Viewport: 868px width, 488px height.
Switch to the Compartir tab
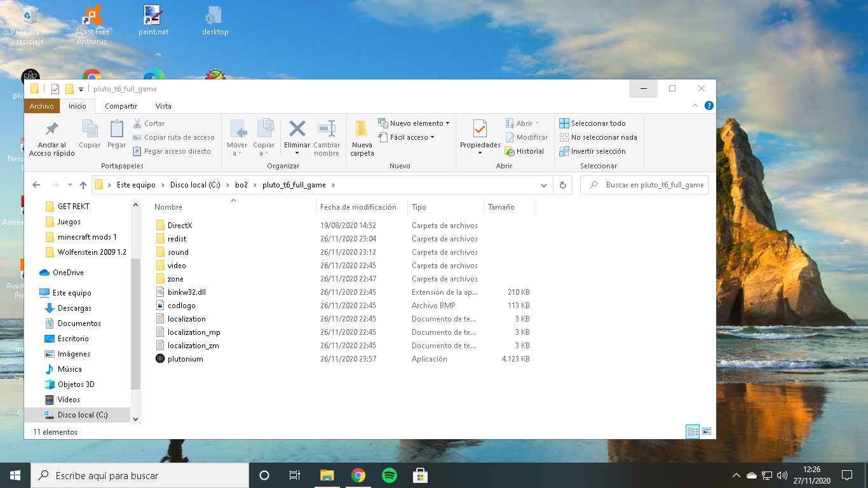pos(121,106)
